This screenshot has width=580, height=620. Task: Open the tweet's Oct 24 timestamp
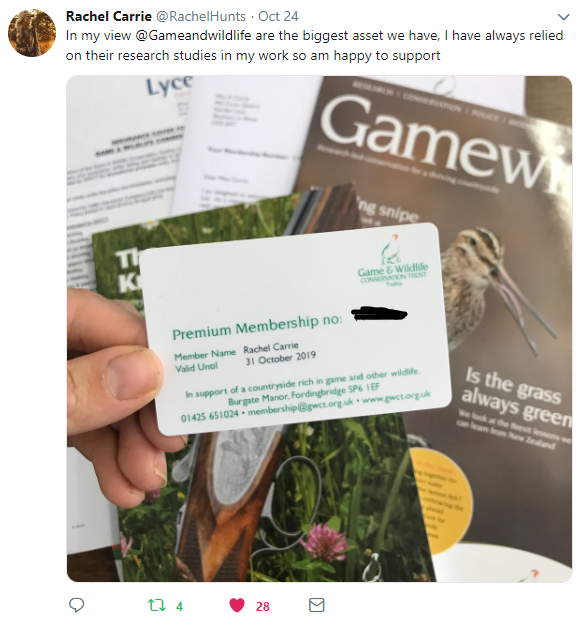(278, 16)
